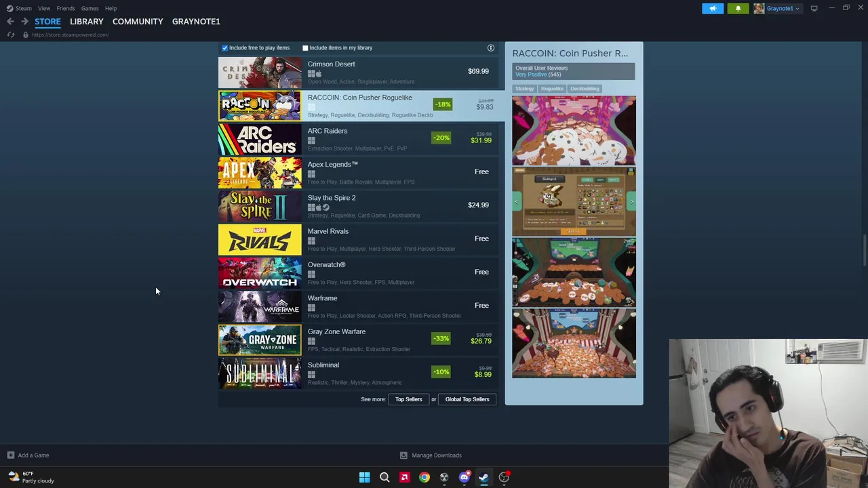Click the Manage Downloads link
The image size is (868, 488).
(x=437, y=455)
